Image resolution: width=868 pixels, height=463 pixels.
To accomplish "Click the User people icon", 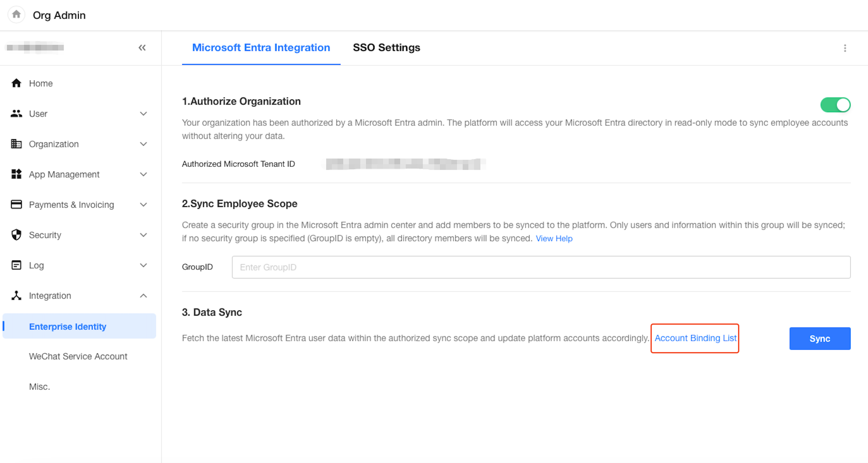I will (16, 113).
